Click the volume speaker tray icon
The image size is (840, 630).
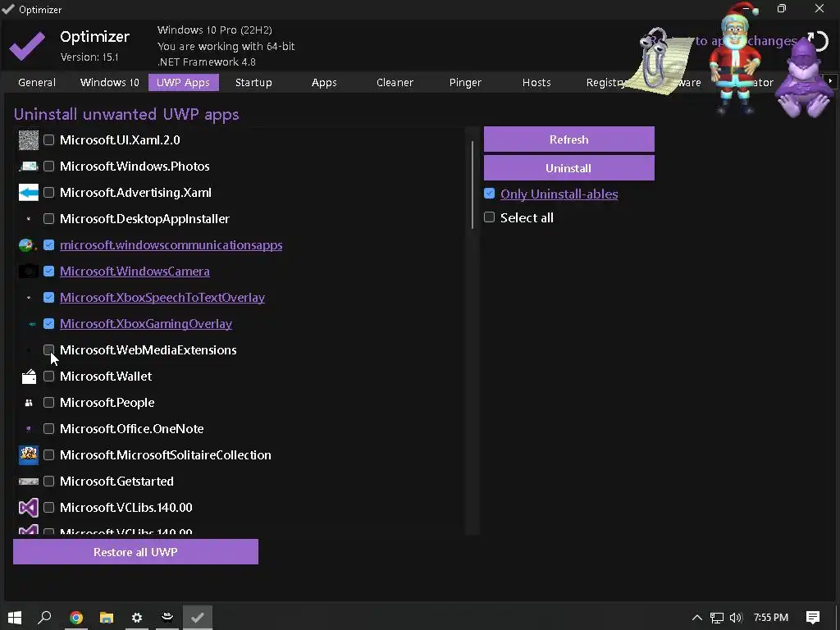[x=736, y=618]
